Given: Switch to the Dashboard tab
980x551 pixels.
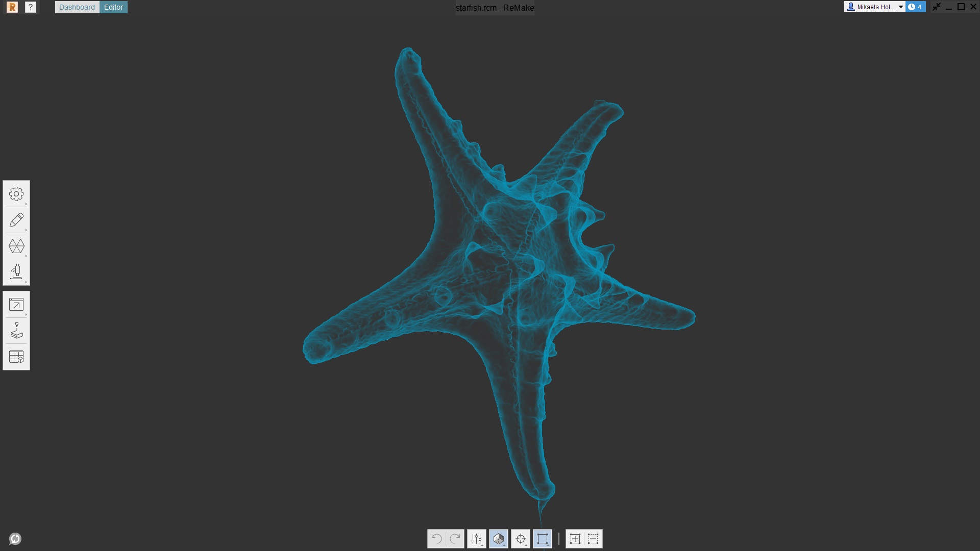Looking at the screenshot, I should (77, 7).
